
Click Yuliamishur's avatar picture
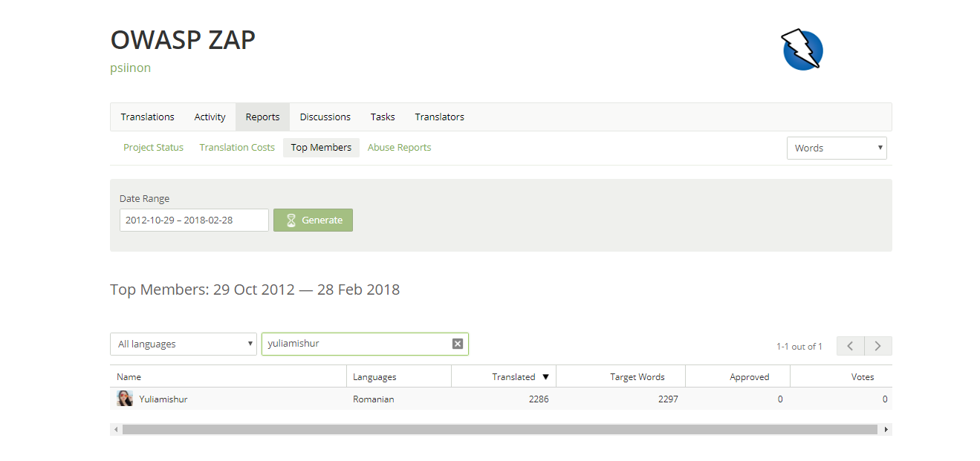point(125,399)
